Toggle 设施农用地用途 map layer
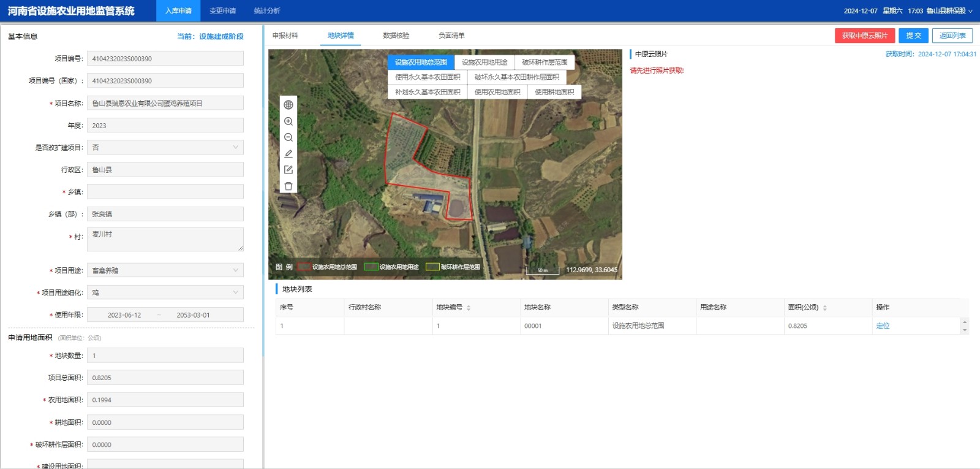The height and width of the screenshot is (469, 980). point(484,62)
